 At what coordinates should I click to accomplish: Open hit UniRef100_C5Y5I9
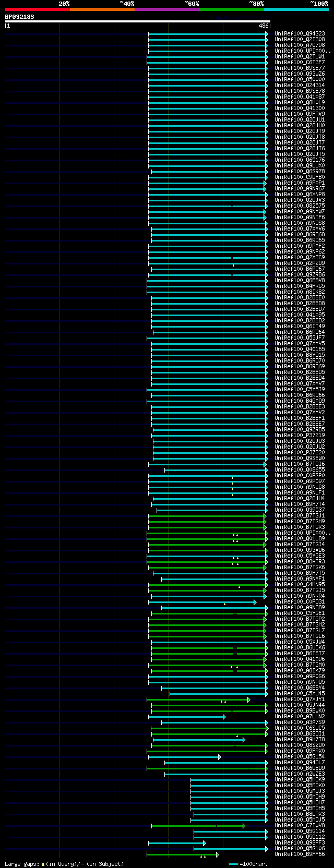pos(300,390)
